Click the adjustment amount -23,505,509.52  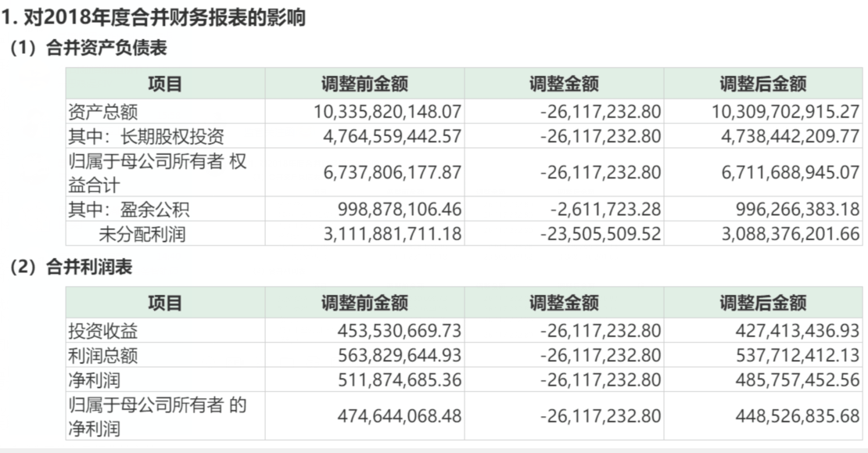click(x=601, y=233)
